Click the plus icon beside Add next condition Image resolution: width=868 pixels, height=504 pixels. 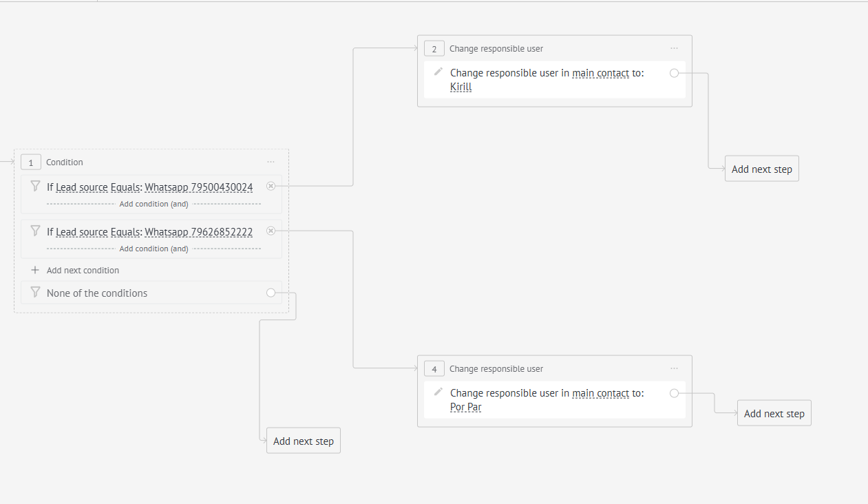(x=35, y=270)
